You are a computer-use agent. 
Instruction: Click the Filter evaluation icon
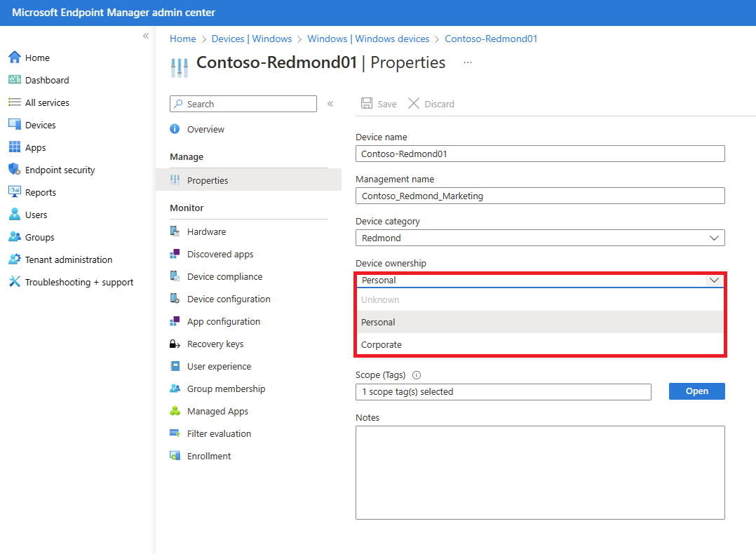coord(175,434)
